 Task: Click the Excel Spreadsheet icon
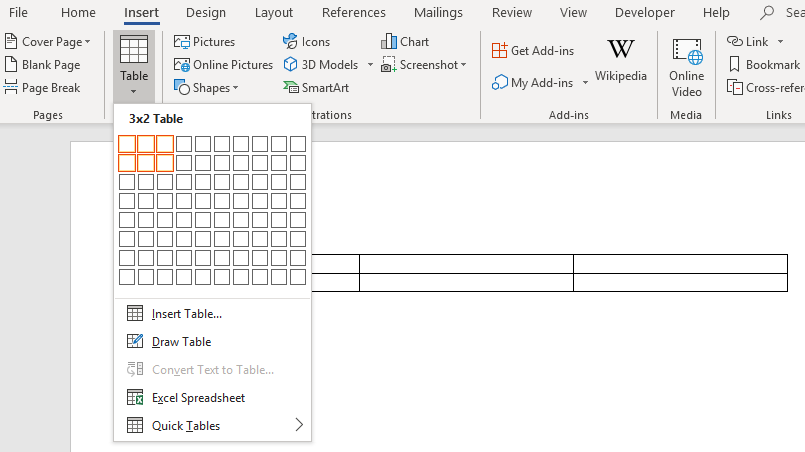[x=135, y=397]
